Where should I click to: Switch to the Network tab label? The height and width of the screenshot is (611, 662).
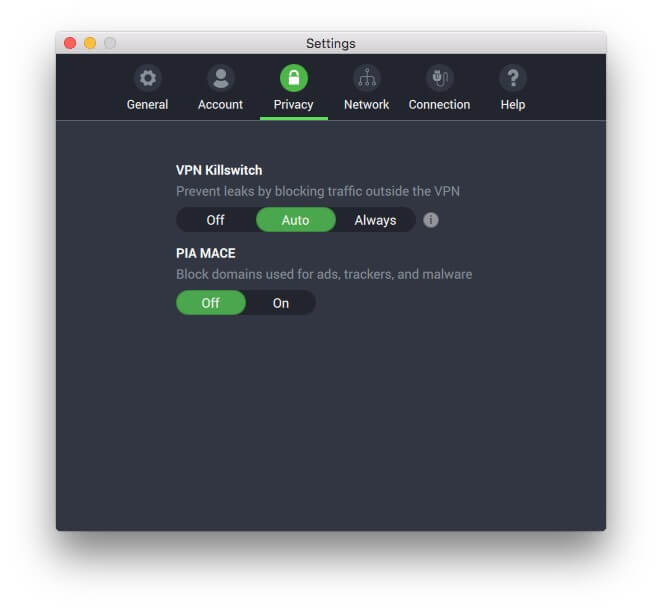[366, 105]
